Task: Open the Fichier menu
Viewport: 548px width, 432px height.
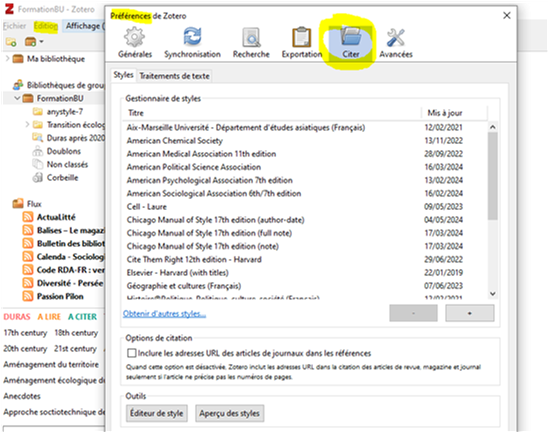Action: click(x=14, y=26)
